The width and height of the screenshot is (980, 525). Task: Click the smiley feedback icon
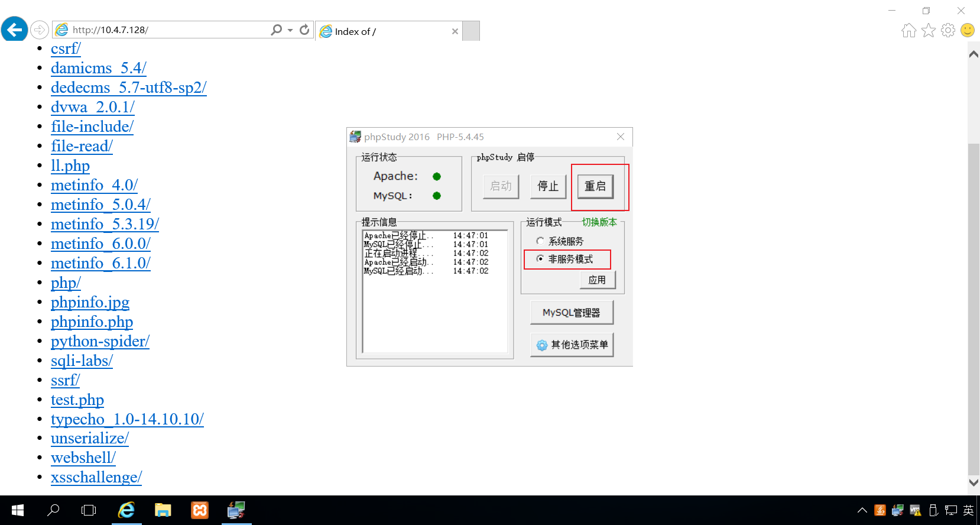[x=968, y=30]
